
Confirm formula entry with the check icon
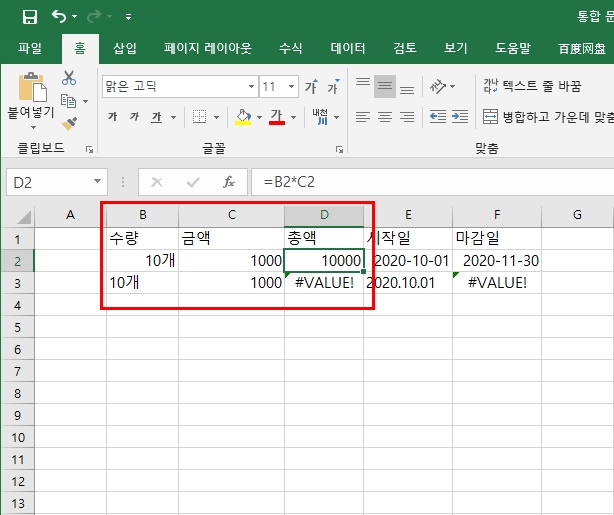point(193,182)
